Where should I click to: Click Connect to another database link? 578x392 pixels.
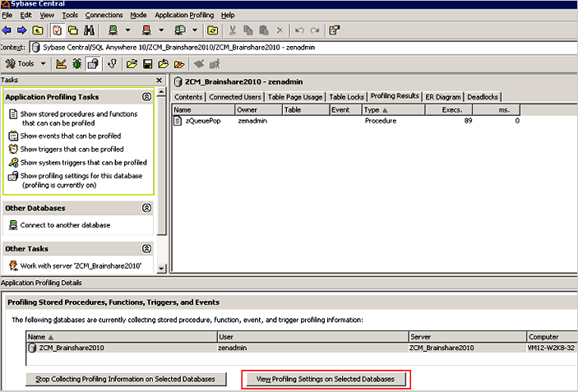(x=65, y=225)
